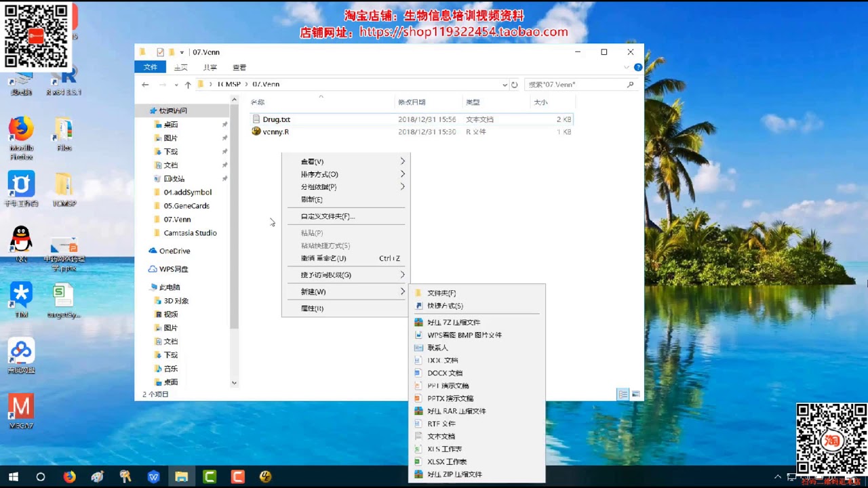Image resolution: width=868 pixels, height=488 pixels.
Task: Select the targetSy... spreadsheet file on desktop
Action: (x=64, y=300)
